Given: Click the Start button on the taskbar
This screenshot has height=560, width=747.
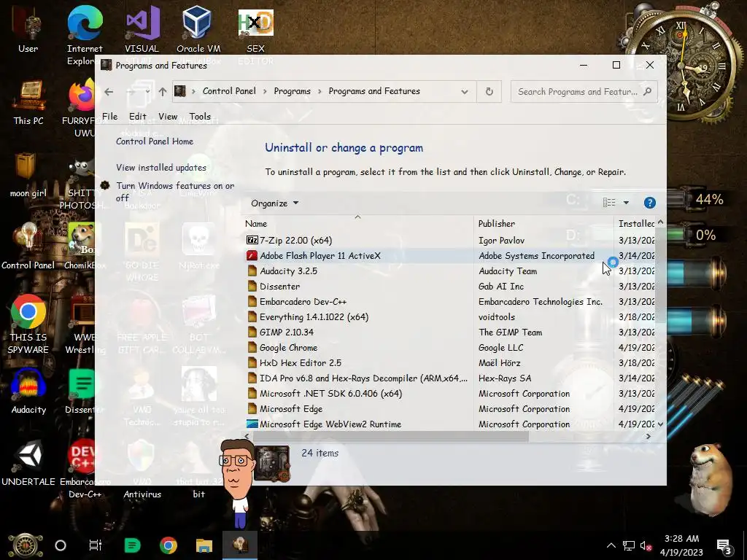Looking at the screenshot, I should click(26, 545).
